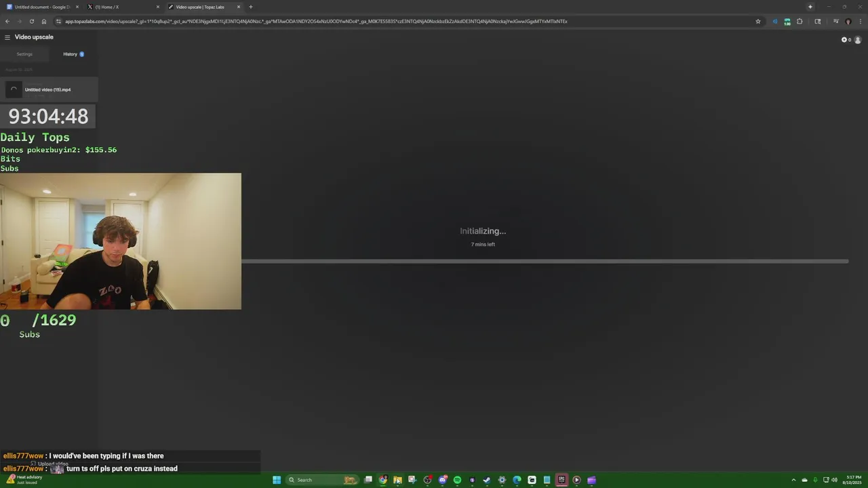Image resolution: width=868 pixels, height=488 pixels.
Task: Open the 1.00 speed extension
Action: [x=787, y=22]
